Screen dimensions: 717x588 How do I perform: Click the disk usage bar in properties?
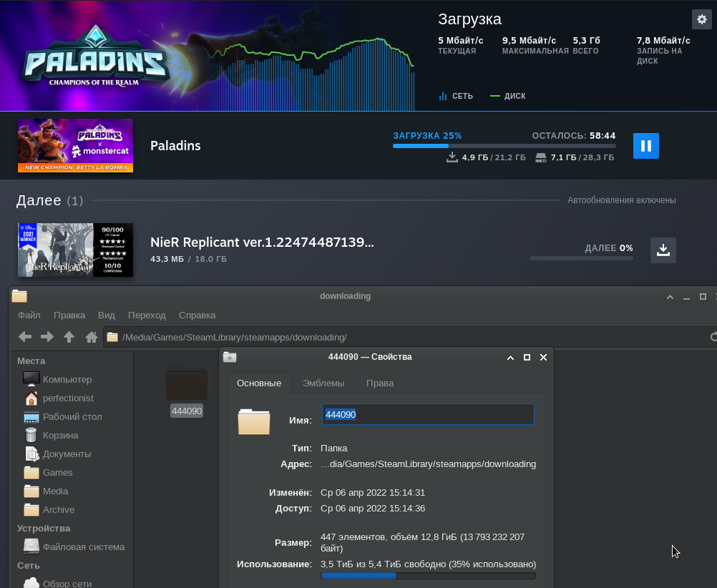(x=428, y=576)
